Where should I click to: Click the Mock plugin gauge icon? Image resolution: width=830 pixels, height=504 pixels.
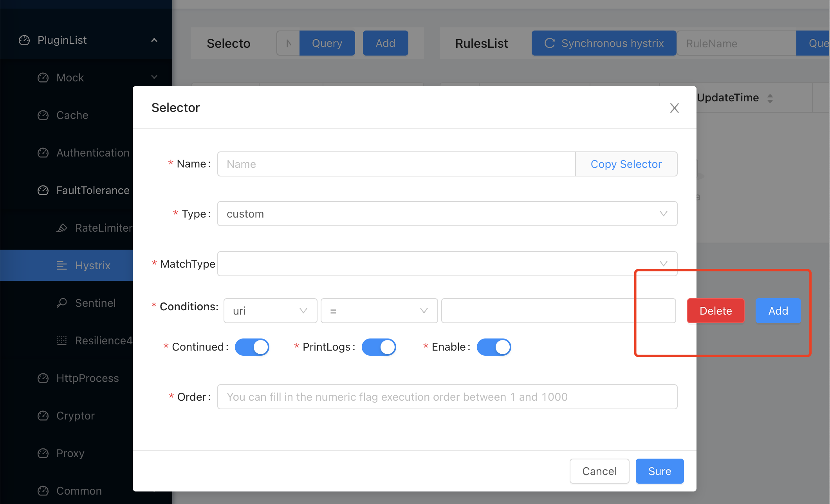42,77
